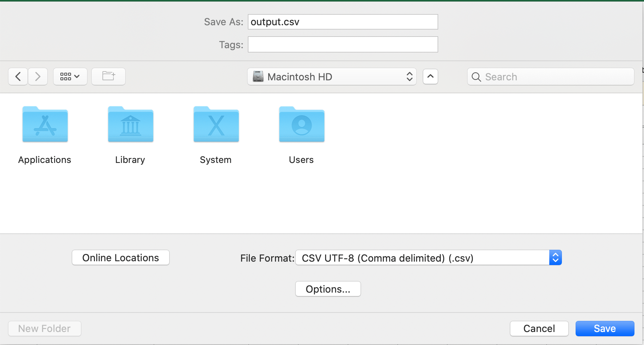
Task: Open the Macintosh HD location dropdown
Action: (332, 76)
